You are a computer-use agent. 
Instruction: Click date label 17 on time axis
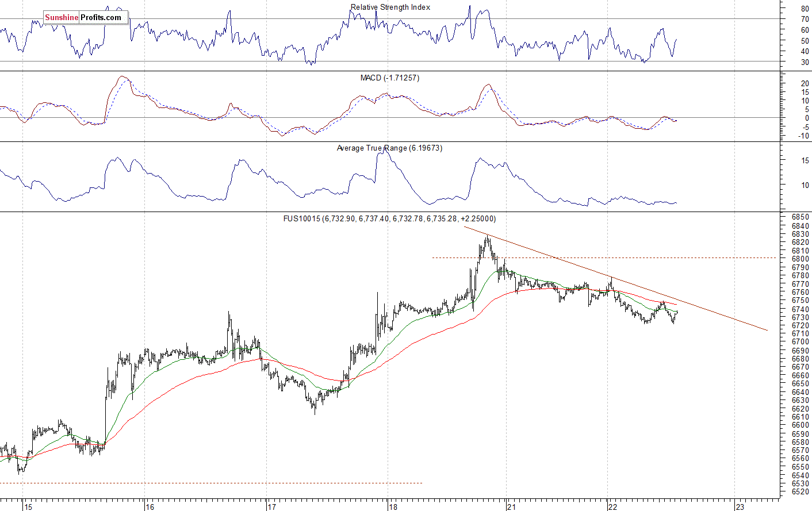[271, 507]
